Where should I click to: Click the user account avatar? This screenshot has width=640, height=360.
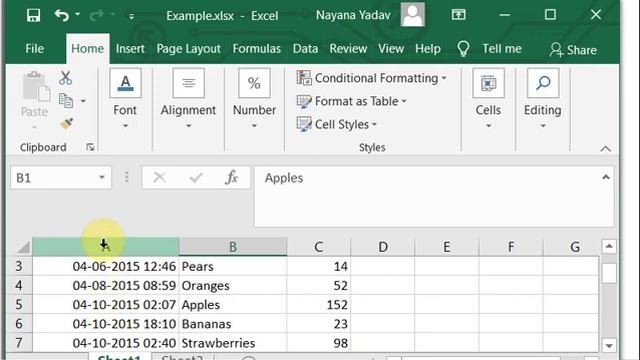point(413,15)
